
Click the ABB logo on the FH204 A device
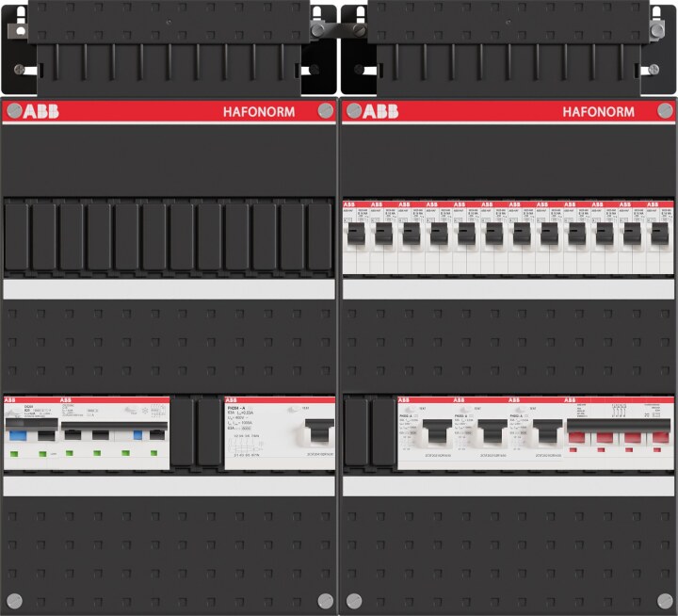tap(232, 400)
